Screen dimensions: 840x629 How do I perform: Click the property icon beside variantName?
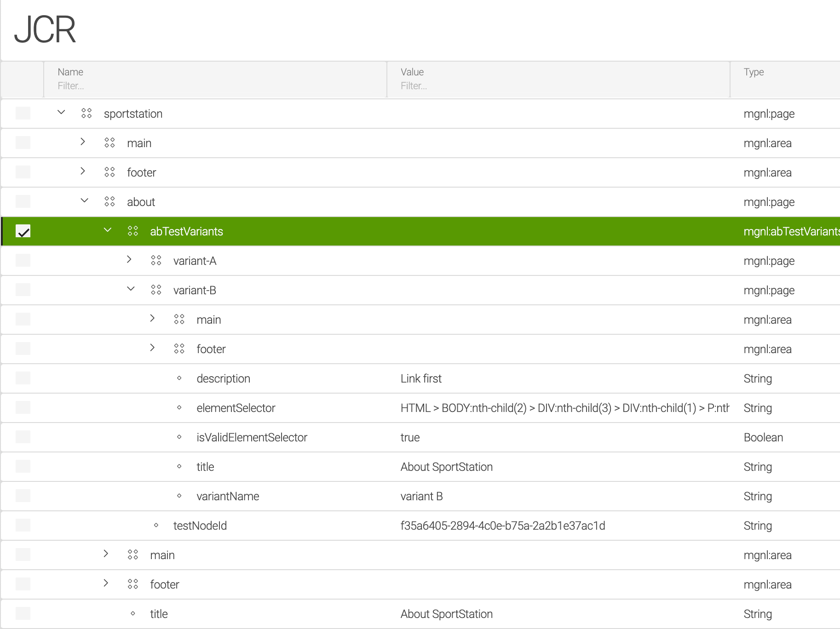[179, 496]
